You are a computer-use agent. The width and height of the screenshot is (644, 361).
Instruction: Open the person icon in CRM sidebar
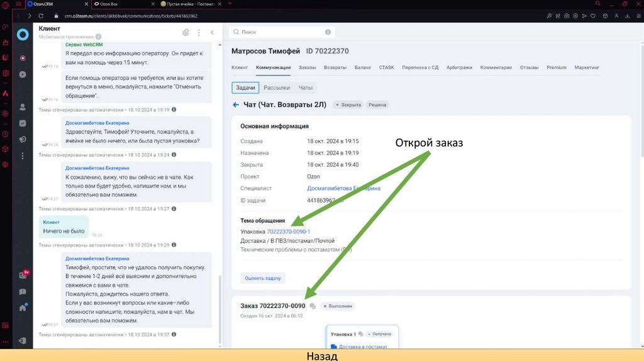coord(23,107)
